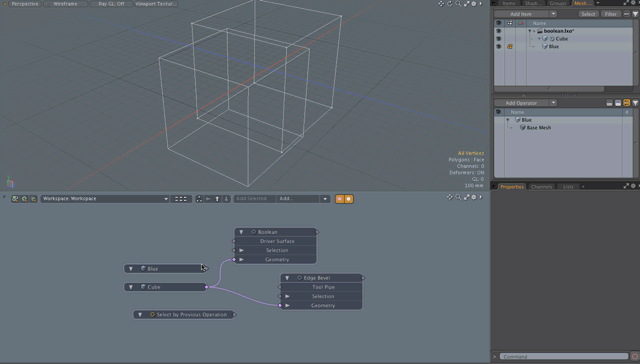Image resolution: width=640 pixels, height=364 pixels.
Task: Click into the Command input field
Action: click(563, 356)
